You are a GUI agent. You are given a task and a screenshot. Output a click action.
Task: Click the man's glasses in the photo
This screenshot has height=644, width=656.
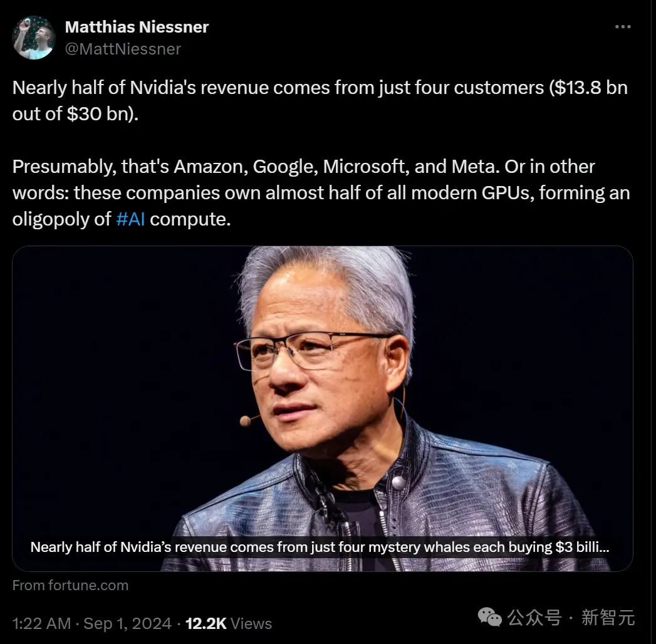point(314,350)
